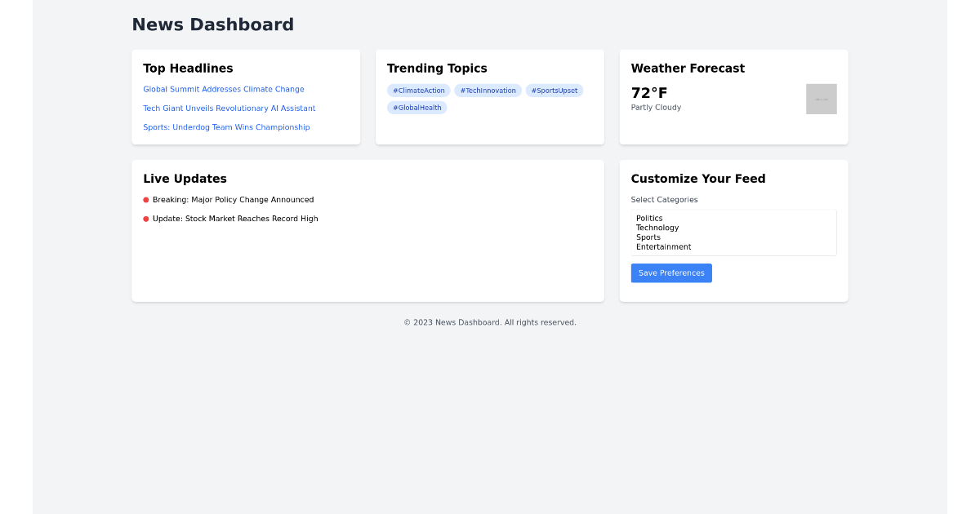Screen dimensions: 980x514
Task: Click Save Preferences
Action: pyautogui.click(x=671, y=273)
